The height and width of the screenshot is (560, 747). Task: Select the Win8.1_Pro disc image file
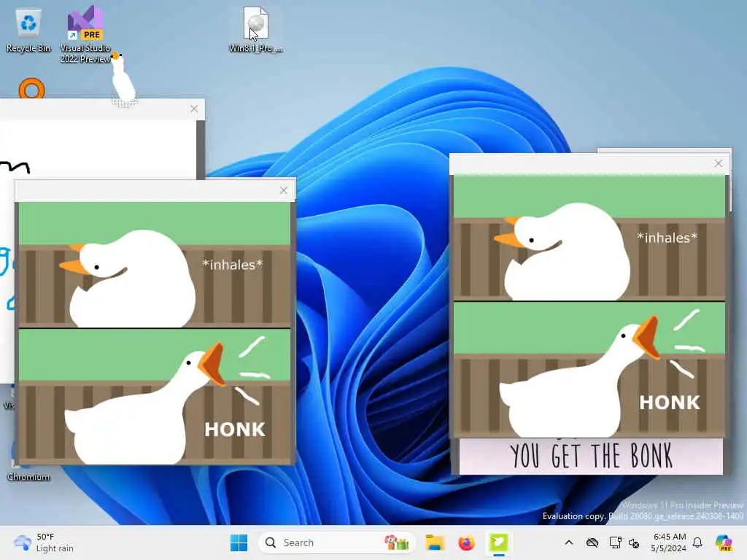(256, 29)
